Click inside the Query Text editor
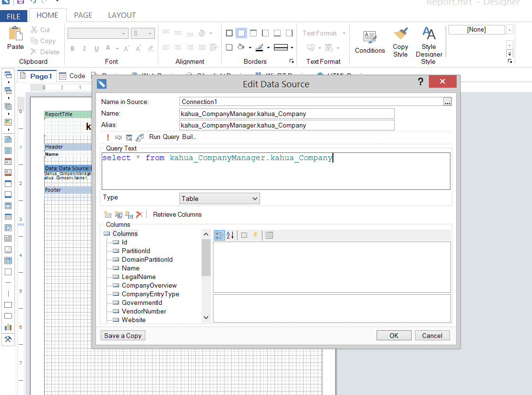The width and height of the screenshot is (532, 395). click(x=276, y=171)
